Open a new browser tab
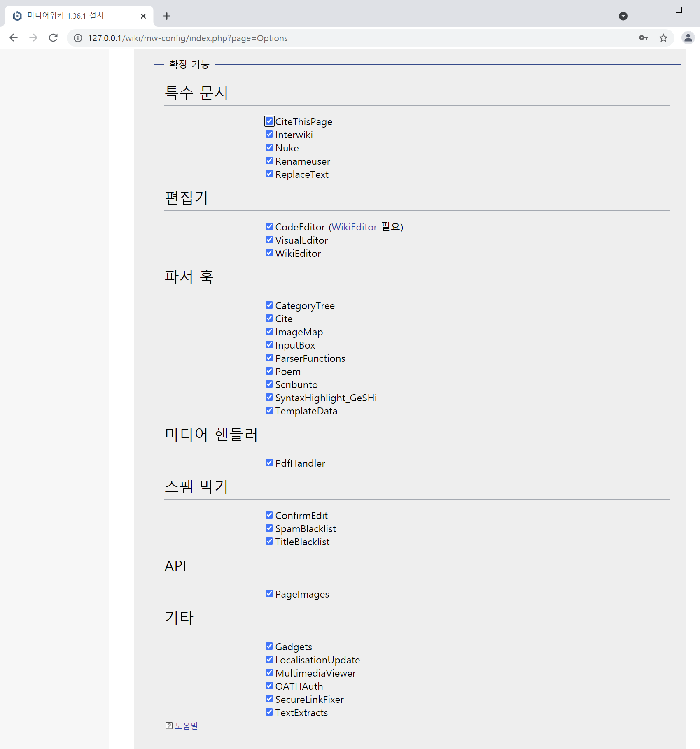This screenshot has height=749, width=700. point(166,16)
